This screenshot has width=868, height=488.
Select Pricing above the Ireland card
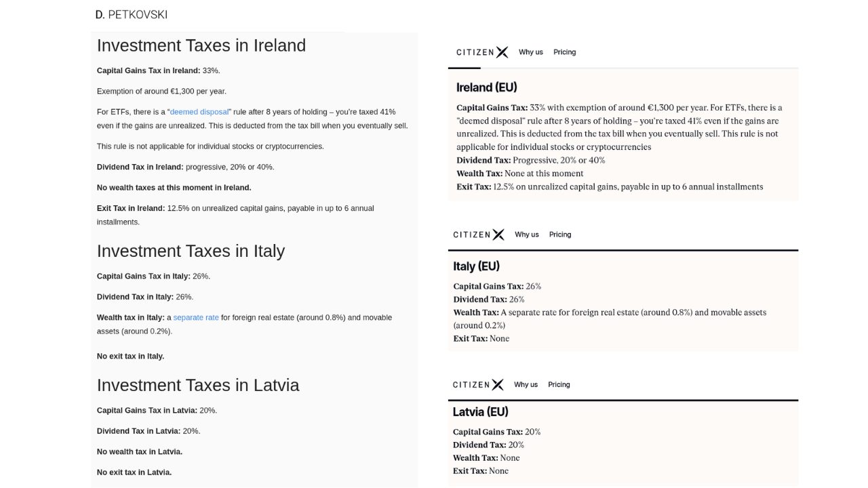point(564,52)
